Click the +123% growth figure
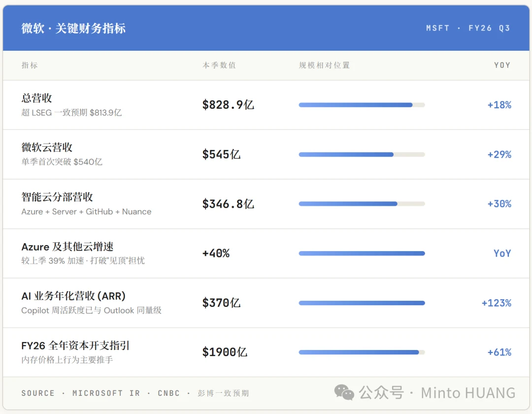This screenshot has height=414, width=532. point(497,303)
